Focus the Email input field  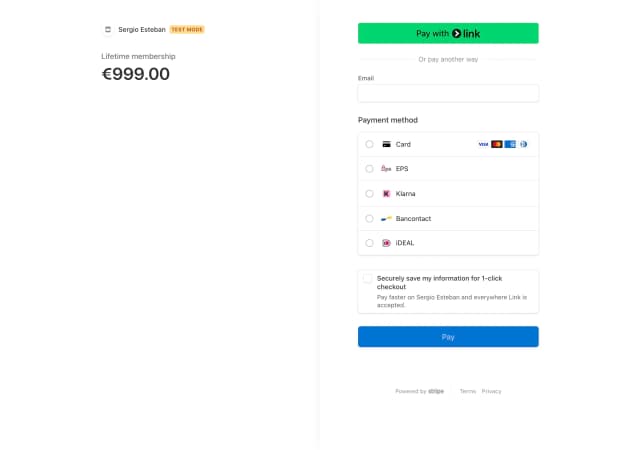[448, 94]
